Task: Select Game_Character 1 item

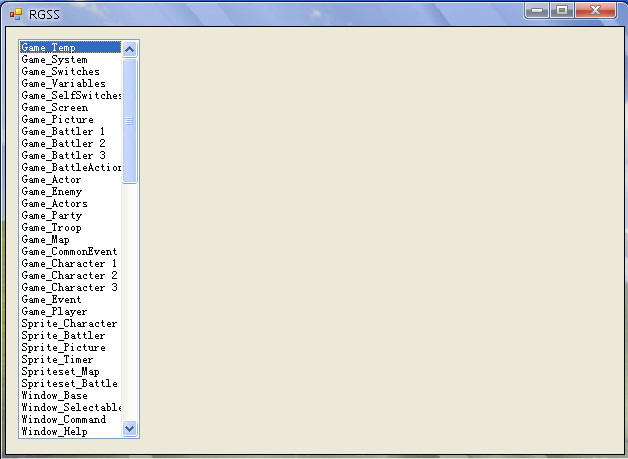Action: pyautogui.click(x=70, y=264)
